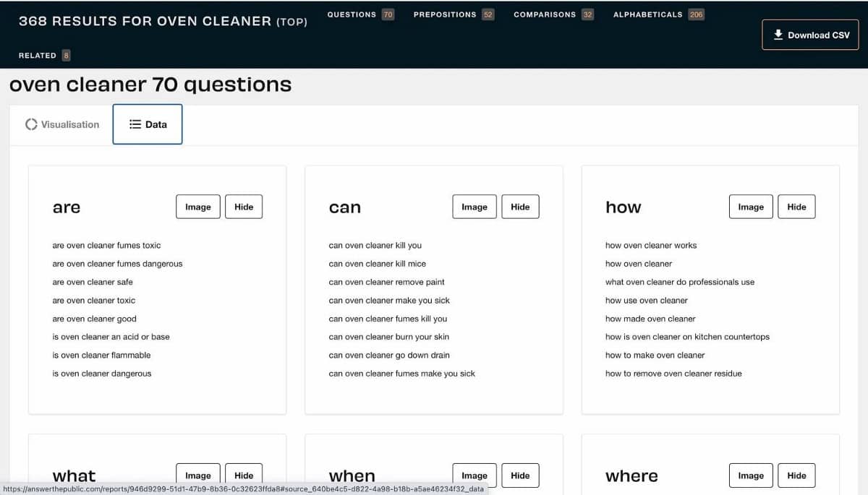868x495 pixels.
Task: Open the Prepositions 52 tab
Action: pyautogui.click(x=454, y=14)
